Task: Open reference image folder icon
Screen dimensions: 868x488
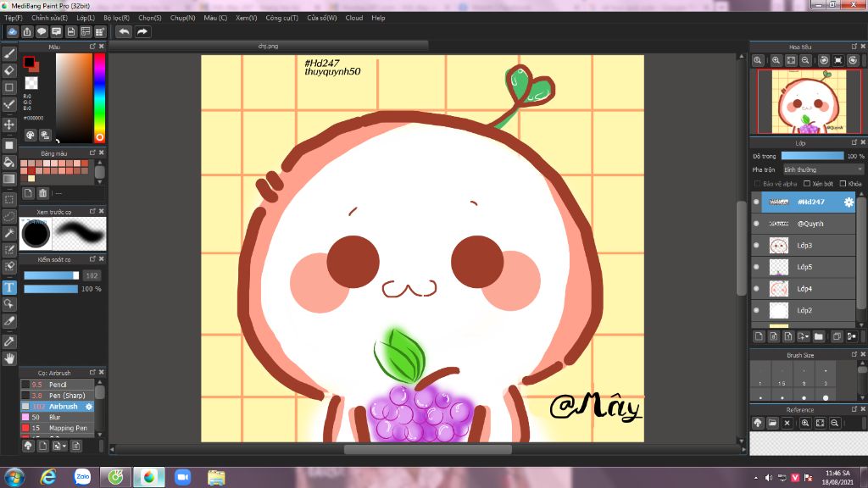Action: tap(772, 423)
